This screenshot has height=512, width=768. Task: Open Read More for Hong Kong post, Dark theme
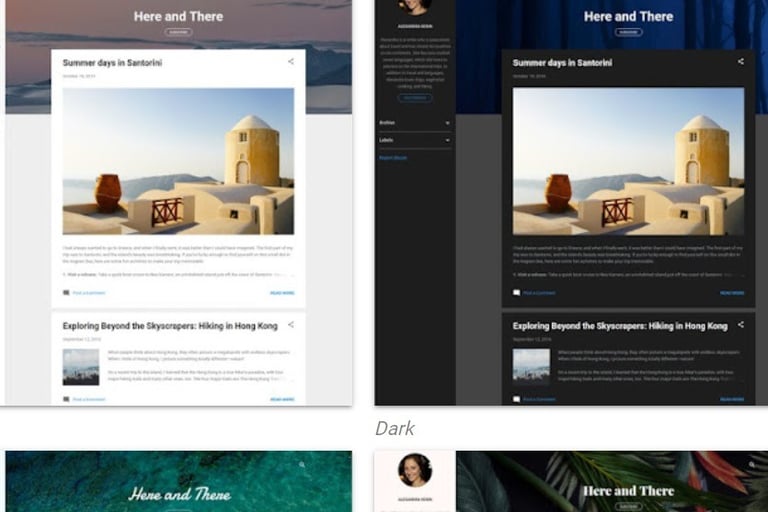(x=732, y=399)
